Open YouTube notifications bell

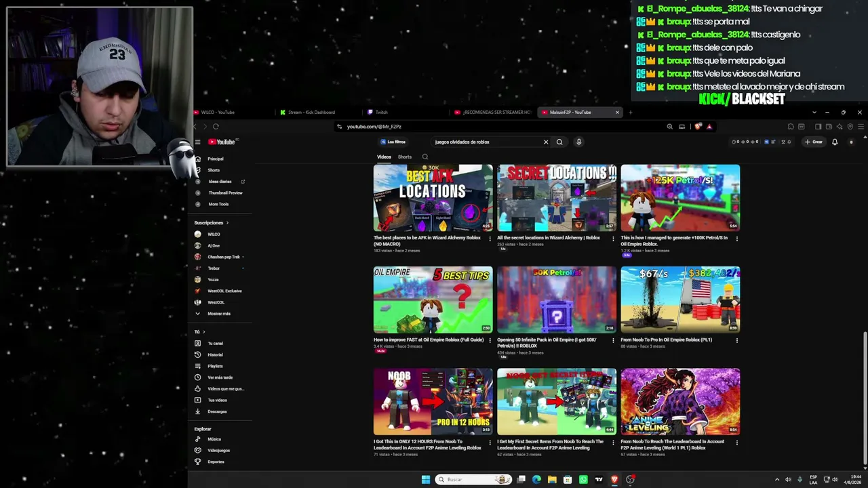pos(835,142)
